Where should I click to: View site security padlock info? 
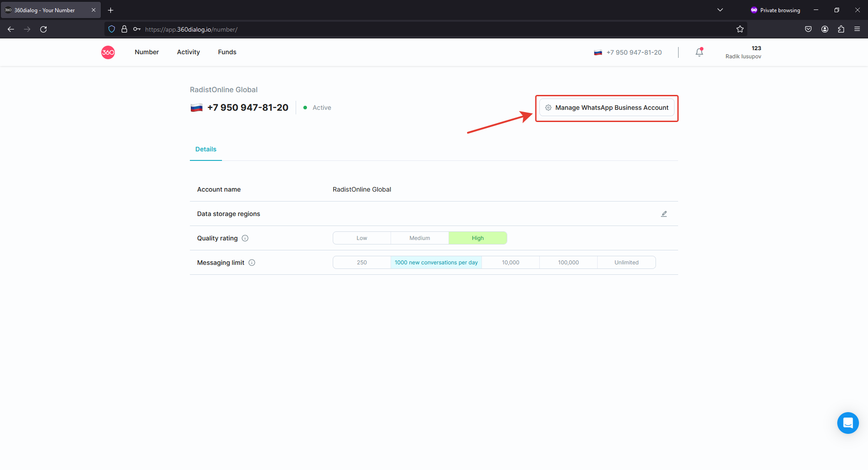pos(124,29)
